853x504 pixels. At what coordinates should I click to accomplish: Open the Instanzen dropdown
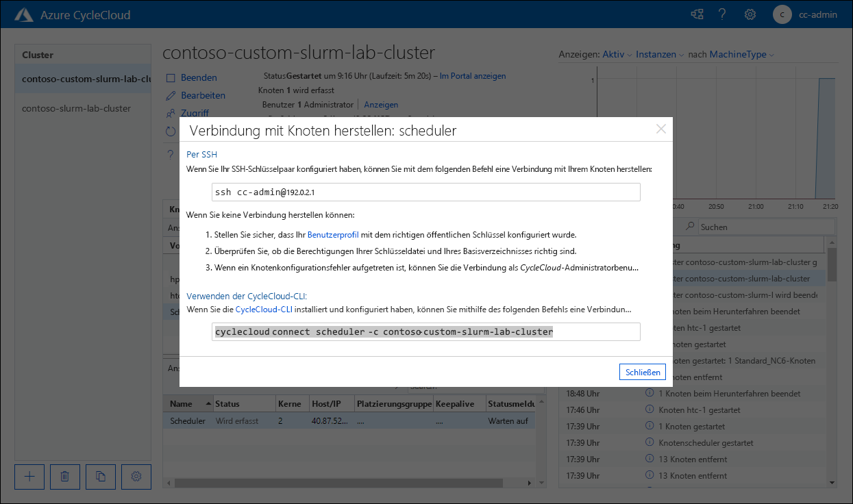point(656,54)
